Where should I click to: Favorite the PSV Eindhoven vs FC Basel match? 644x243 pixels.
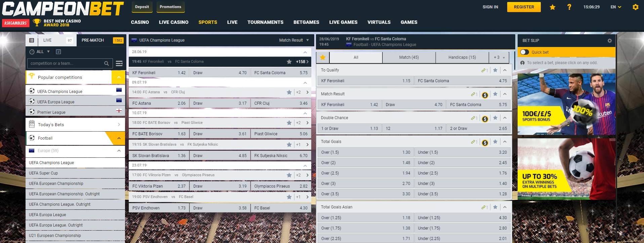click(289, 197)
